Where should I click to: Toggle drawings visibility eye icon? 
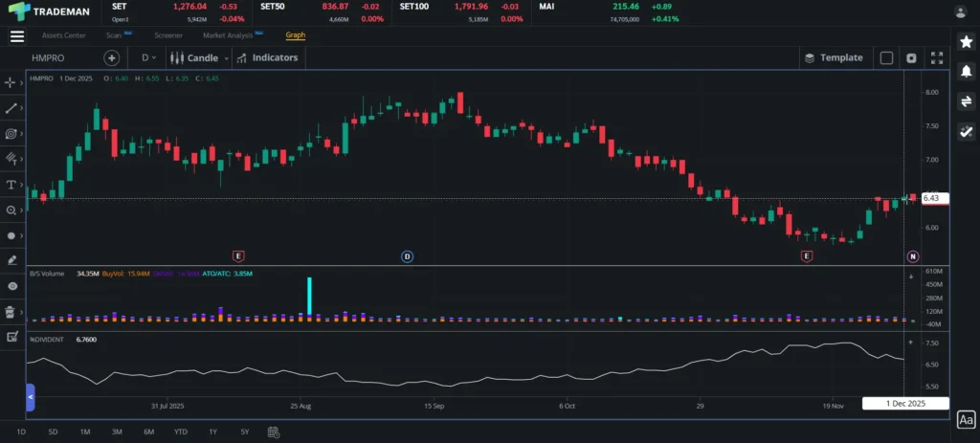(11, 285)
